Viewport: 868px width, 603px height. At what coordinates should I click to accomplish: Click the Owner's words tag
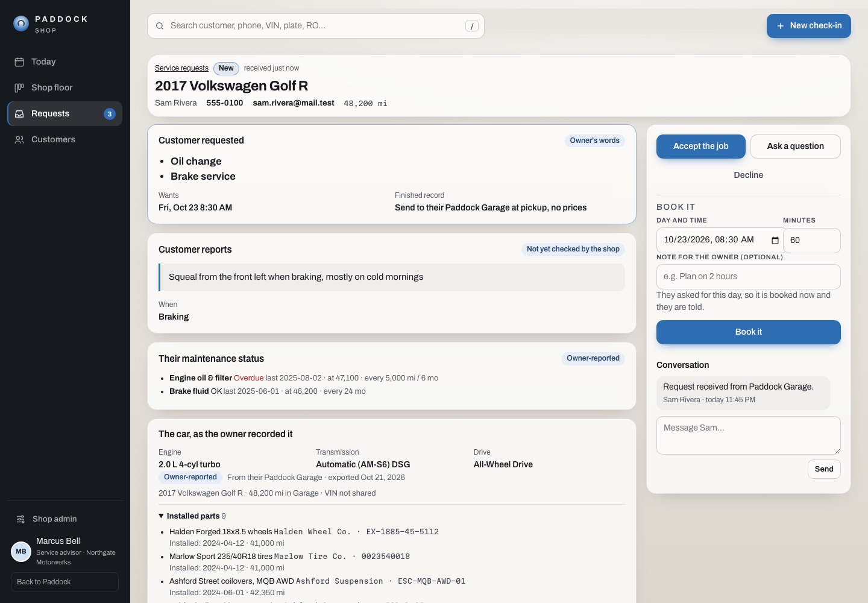[595, 140]
